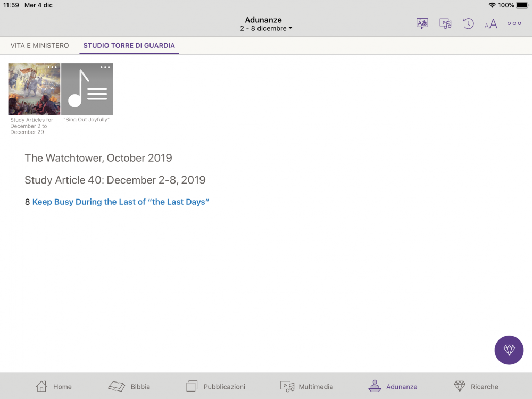Image resolution: width=532 pixels, height=399 pixels.
Task: Tap the purple floating diamond button
Action: pyautogui.click(x=509, y=350)
